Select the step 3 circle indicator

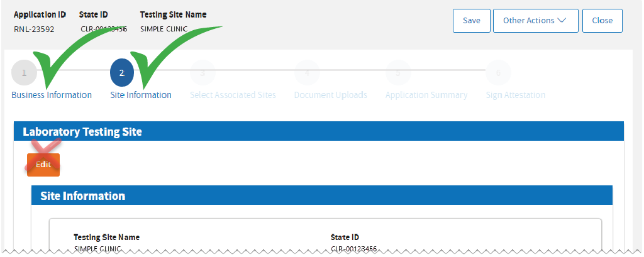click(203, 73)
